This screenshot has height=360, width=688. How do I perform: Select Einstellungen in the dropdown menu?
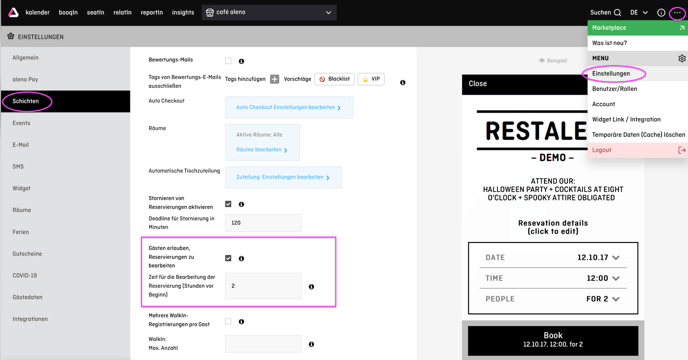pos(638,74)
